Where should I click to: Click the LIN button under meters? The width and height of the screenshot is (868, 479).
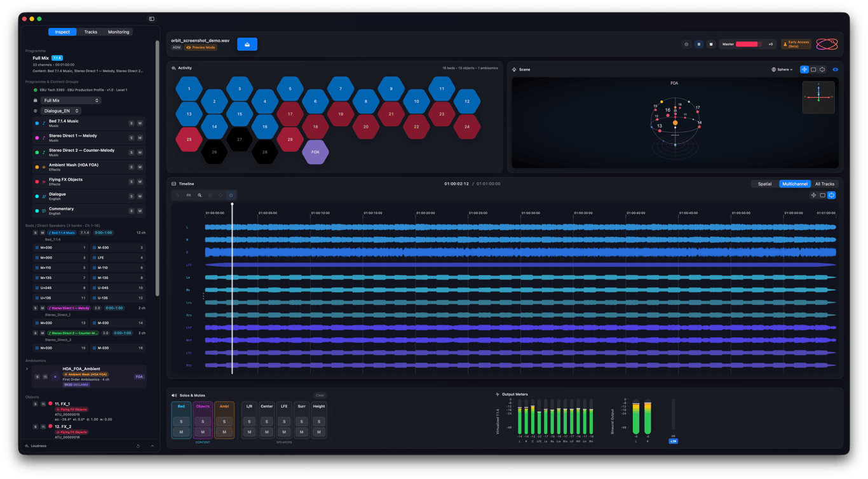[x=674, y=442]
